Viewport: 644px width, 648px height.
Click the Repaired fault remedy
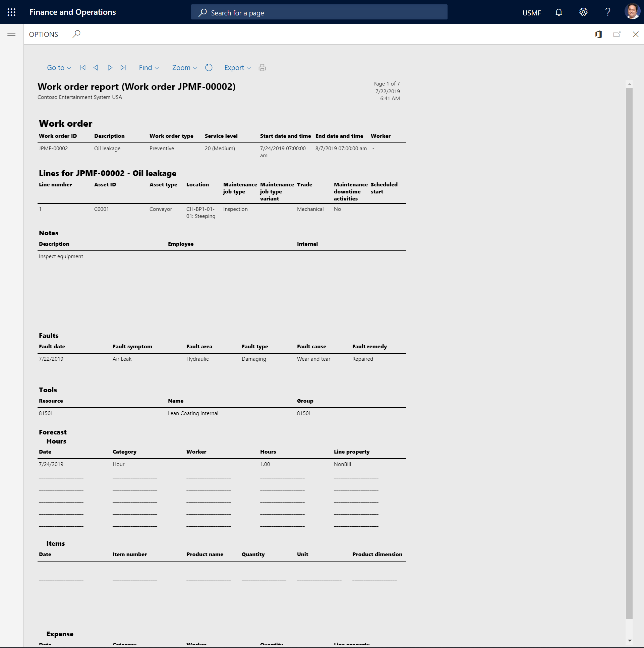363,359
